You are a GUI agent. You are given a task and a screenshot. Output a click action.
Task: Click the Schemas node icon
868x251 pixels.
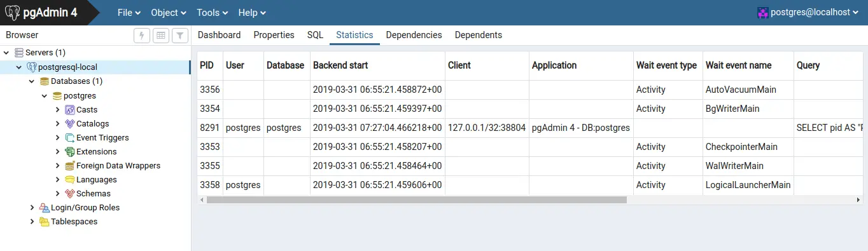coord(70,194)
